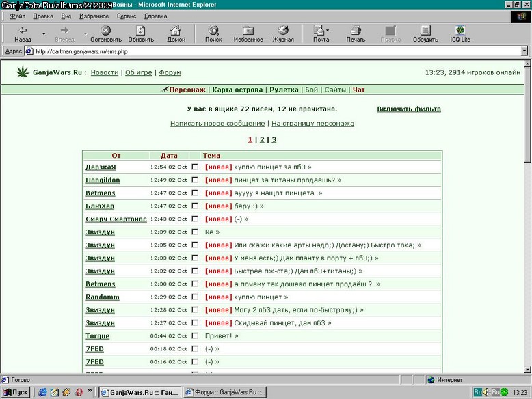The height and width of the screenshot is (399, 532).
Task: Open Пуск start button
Action: (x=16, y=392)
